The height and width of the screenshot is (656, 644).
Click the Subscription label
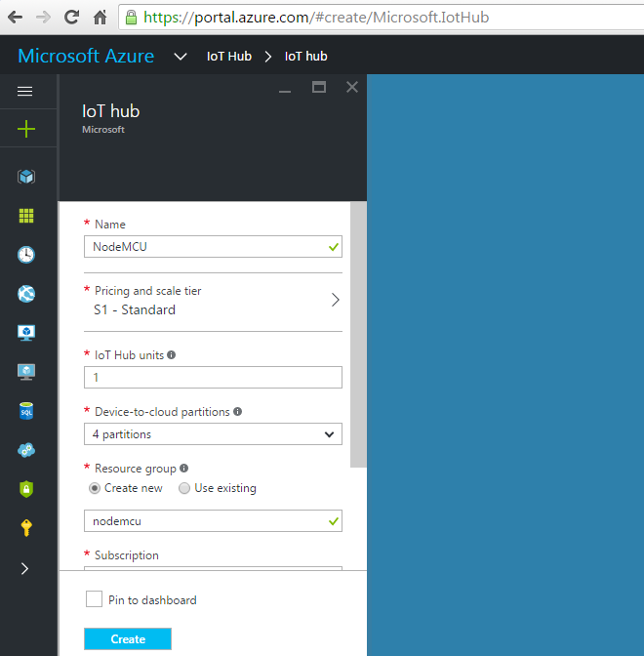click(127, 555)
